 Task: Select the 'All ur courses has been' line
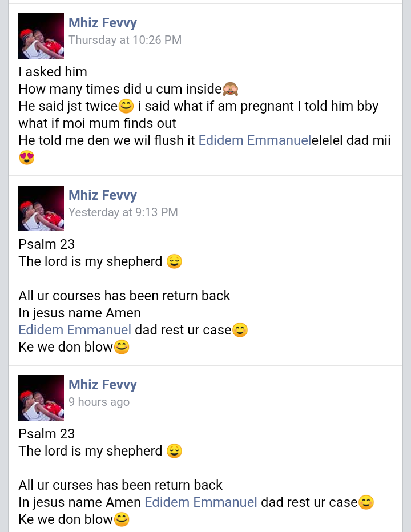coord(124,296)
